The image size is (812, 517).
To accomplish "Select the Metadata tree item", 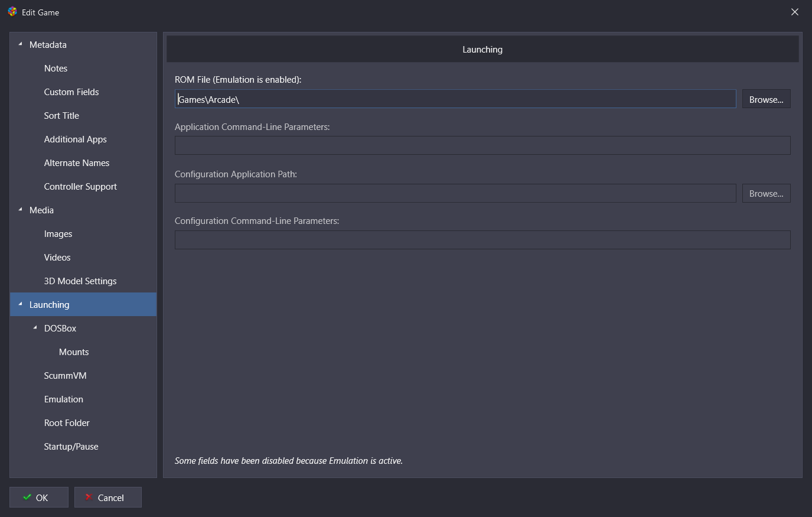I will [48, 45].
